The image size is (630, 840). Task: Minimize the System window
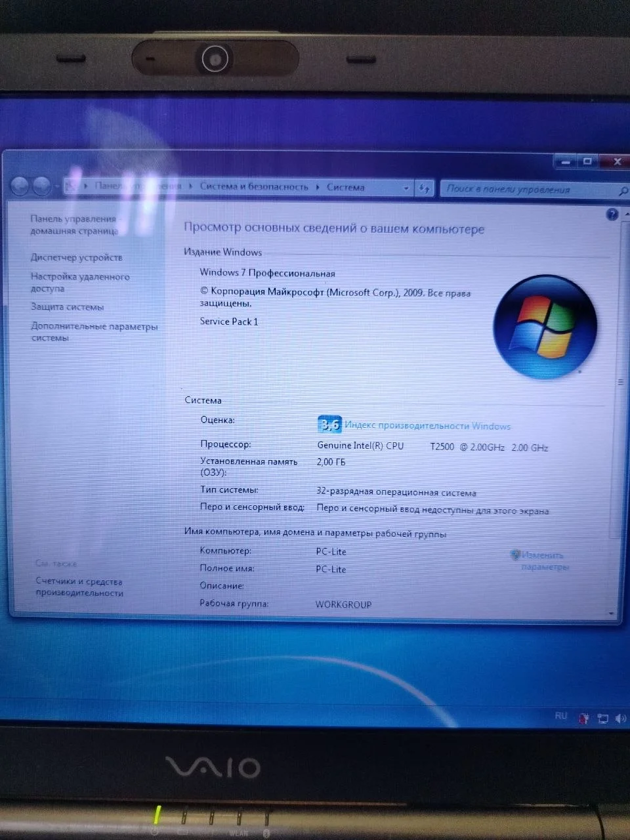pyautogui.click(x=565, y=161)
